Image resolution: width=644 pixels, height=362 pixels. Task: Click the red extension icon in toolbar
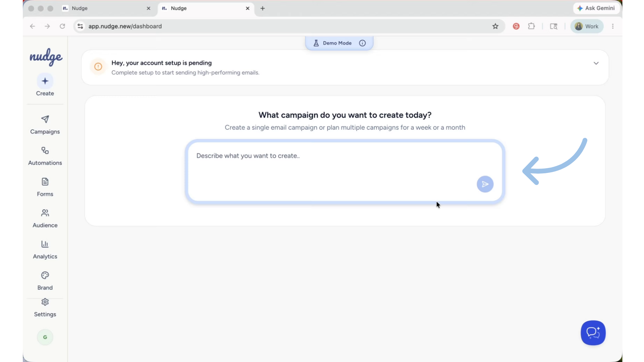click(x=516, y=26)
